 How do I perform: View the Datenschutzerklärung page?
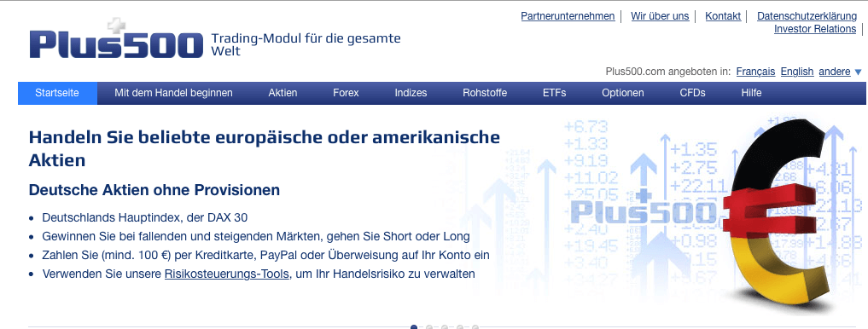click(807, 16)
